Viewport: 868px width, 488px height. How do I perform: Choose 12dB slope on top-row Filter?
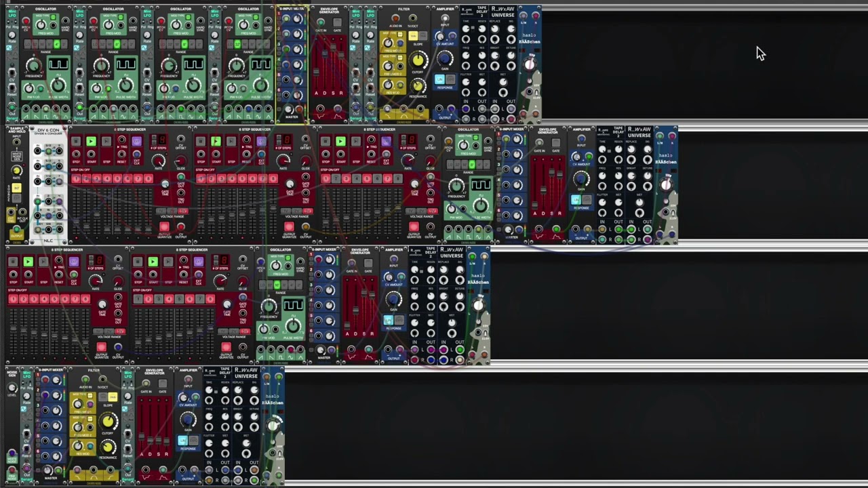412,35
